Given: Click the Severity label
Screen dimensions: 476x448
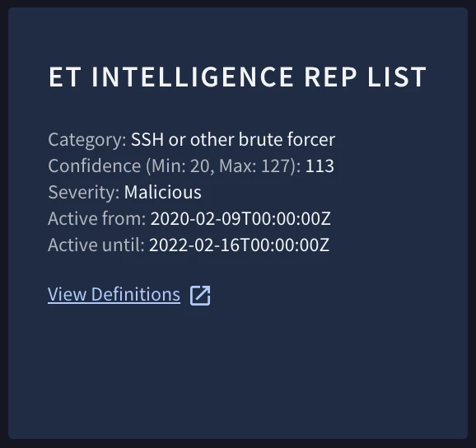Looking at the screenshot, I should click(x=84, y=193).
